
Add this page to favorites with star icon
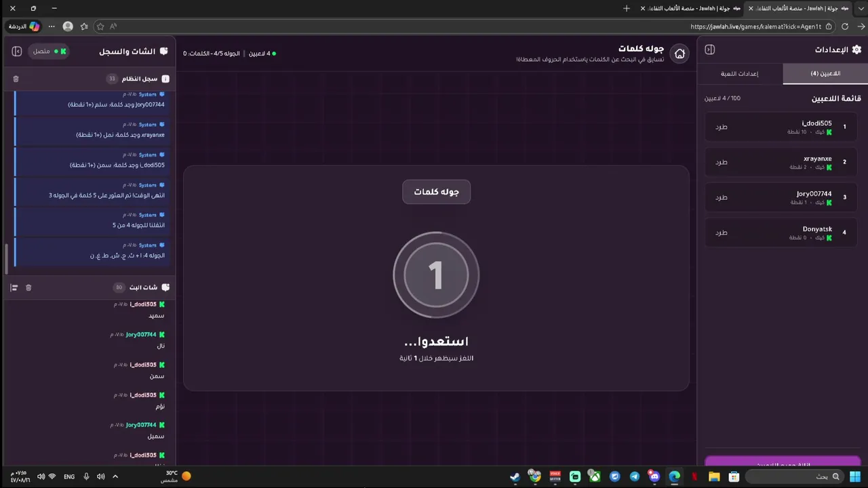click(100, 26)
